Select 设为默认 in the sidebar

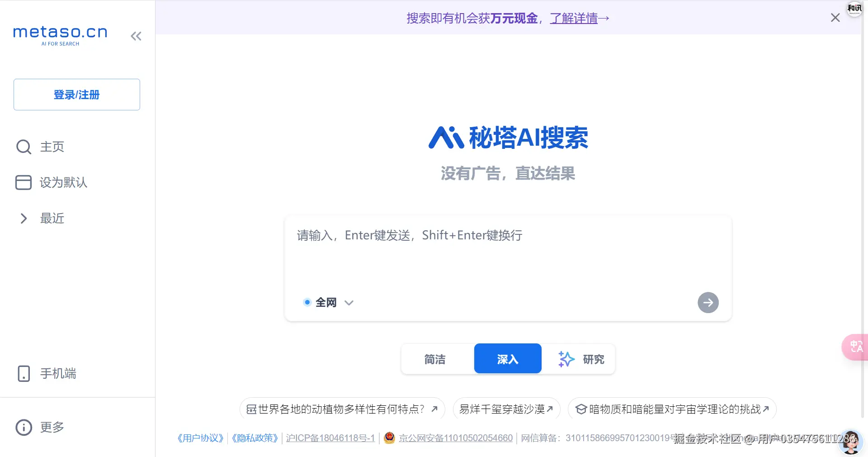[x=52, y=182]
